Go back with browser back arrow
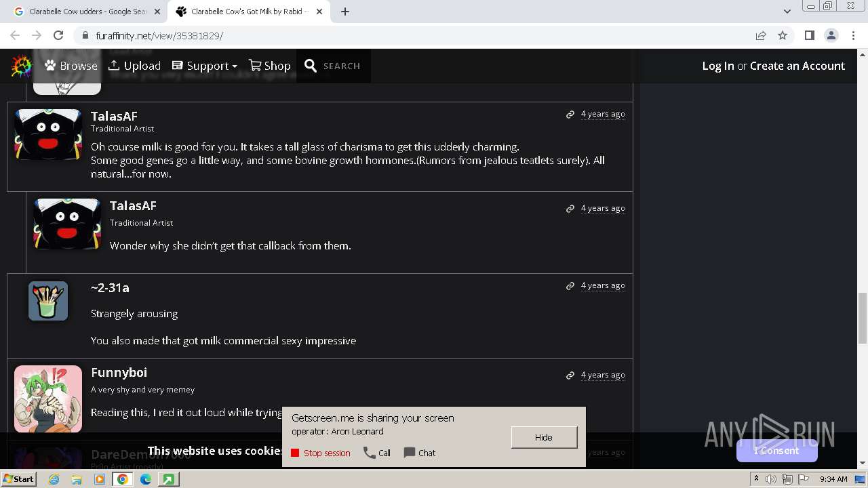The width and height of the screenshot is (868, 488). (x=15, y=35)
